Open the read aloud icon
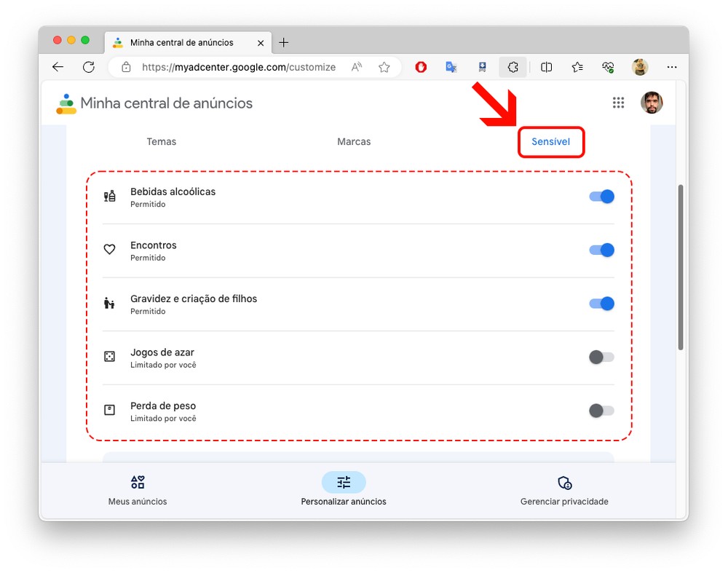728x573 pixels. [x=357, y=67]
